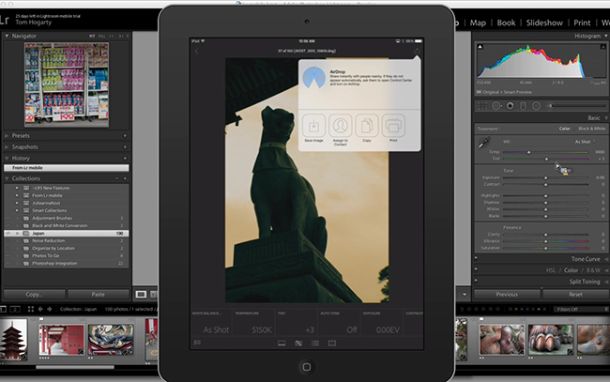Open the Book module

click(506, 23)
